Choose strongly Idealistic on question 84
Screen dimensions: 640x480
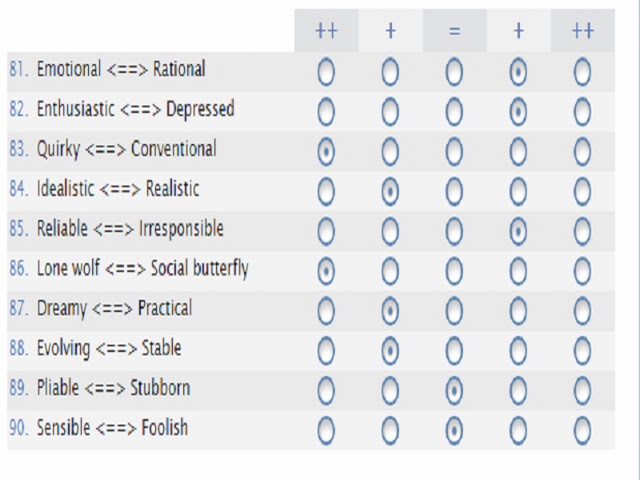coord(326,191)
